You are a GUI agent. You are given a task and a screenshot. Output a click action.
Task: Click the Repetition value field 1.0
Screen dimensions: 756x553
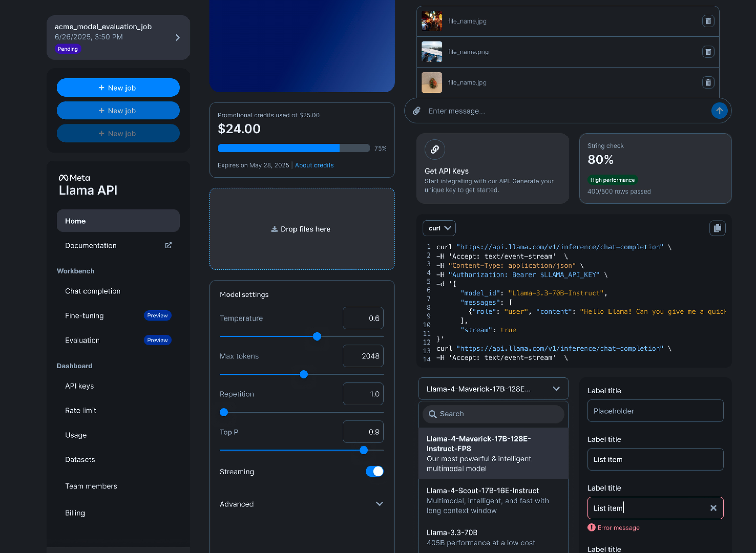click(x=363, y=394)
